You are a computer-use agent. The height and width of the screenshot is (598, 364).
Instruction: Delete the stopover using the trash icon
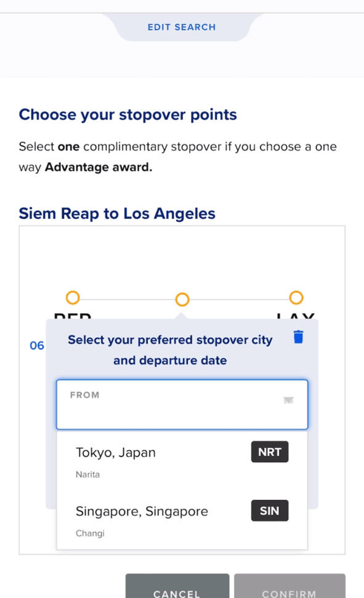pyautogui.click(x=299, y=337)
